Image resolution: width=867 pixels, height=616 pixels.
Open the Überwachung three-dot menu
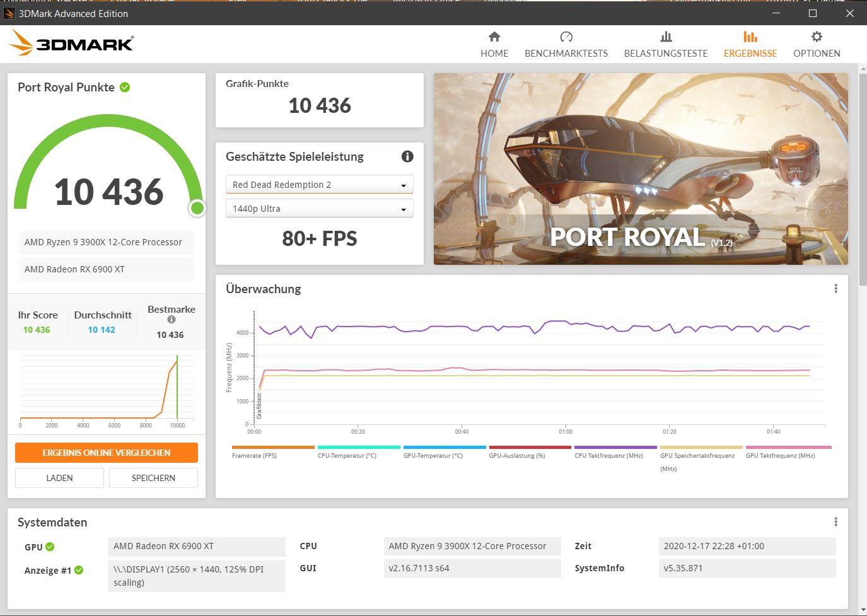pyautogui.click(x=835, y=289)
